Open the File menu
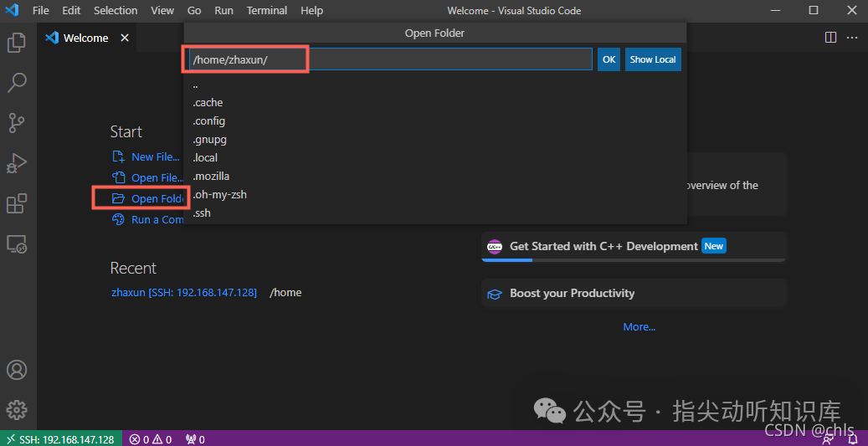This screenshot has width=868, height=446. 41,11
